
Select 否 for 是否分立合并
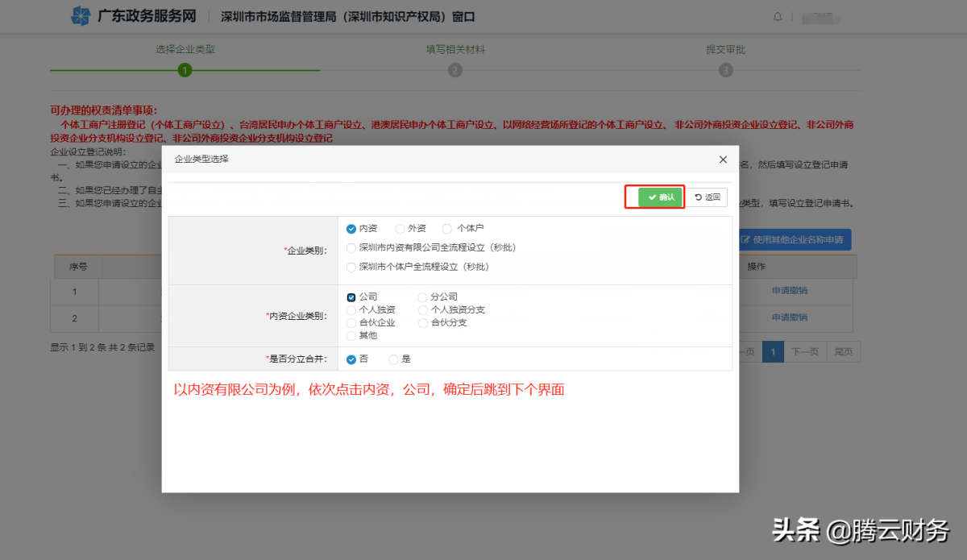[x=351, y=359]
